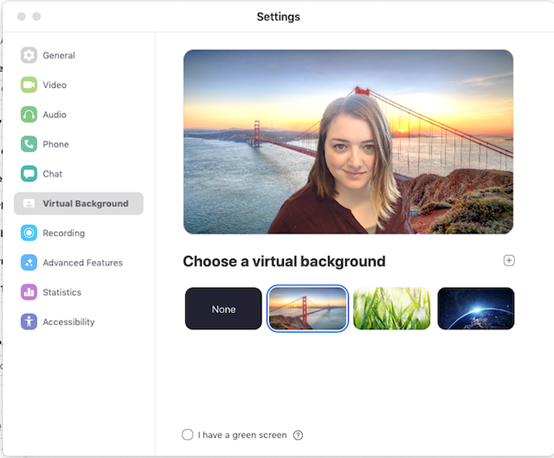Click the Settings window title
554x458 pixels.
pyautogui.click(x=278, y=17)
